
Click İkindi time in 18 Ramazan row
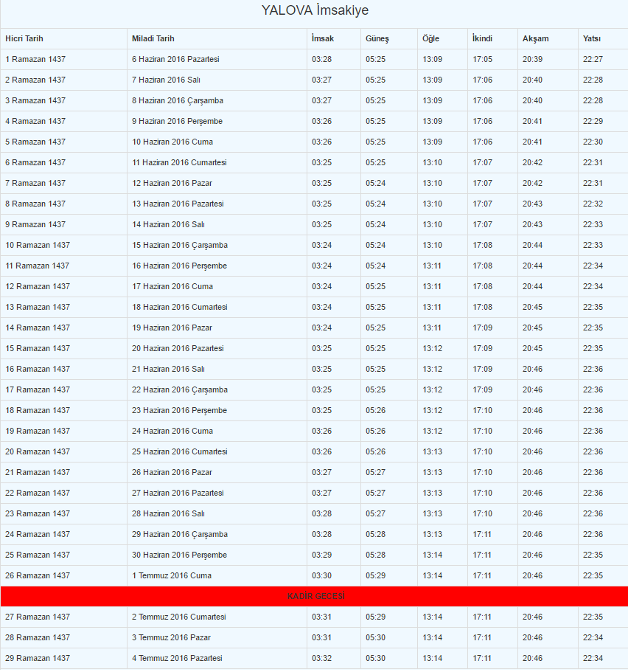click(x=482, y=410)
